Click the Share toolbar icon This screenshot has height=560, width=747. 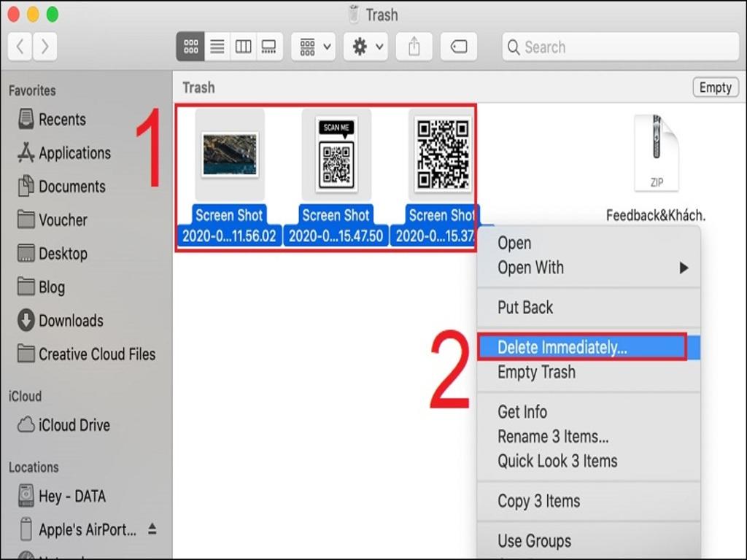pos(414,47)
